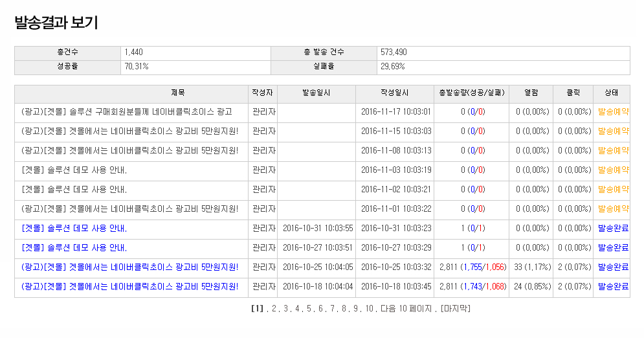This screenshot has width=644, height=338.
Task: Click the '제목' column header
Action: click(131, 93)
